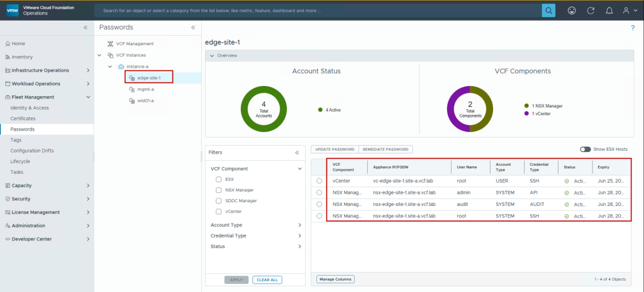
Task: Select the NSX Manager audit account radio
Action: pyautogui.click(x=319, y=204)
